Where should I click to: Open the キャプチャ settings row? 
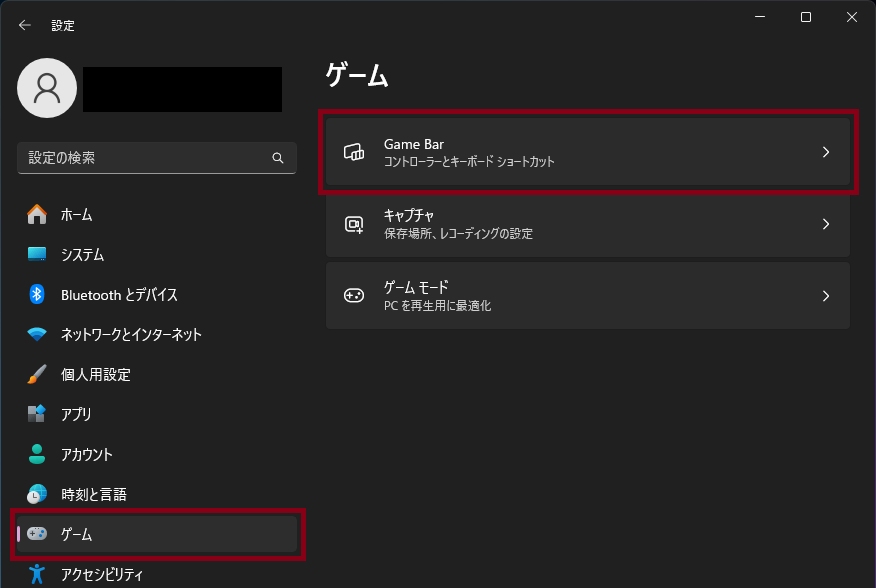click(587, 224)
